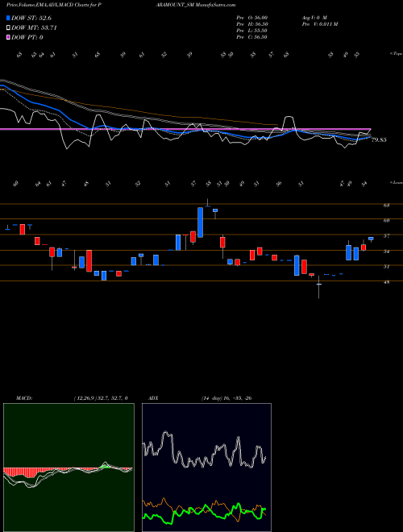The width and height of the screenshot is (403, 532).
Task: Click the '(14 day) 16, +35, -26' ADX values
Action: 226,398
